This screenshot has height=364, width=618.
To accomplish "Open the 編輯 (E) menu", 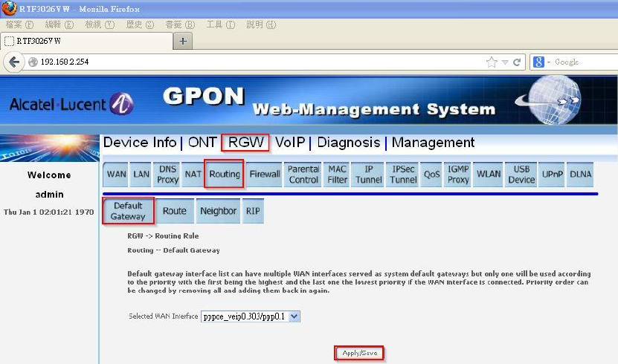I will click(59, 25).
